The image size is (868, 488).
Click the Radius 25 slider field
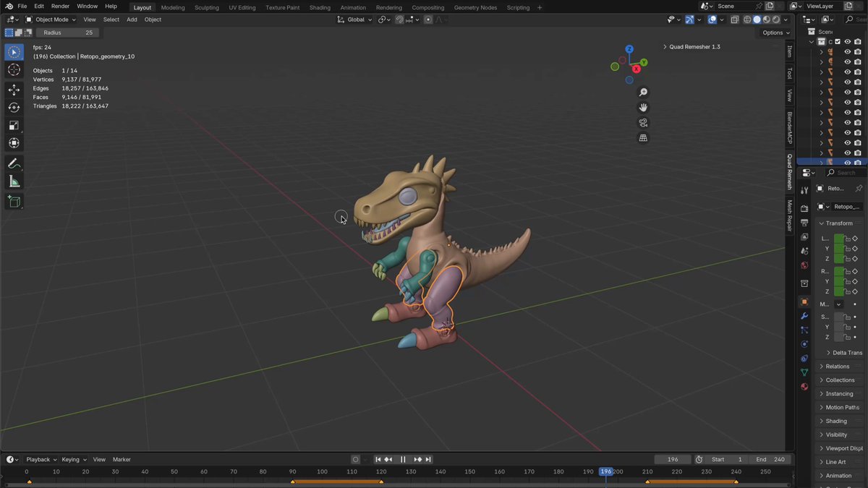[x=67, y=33]
